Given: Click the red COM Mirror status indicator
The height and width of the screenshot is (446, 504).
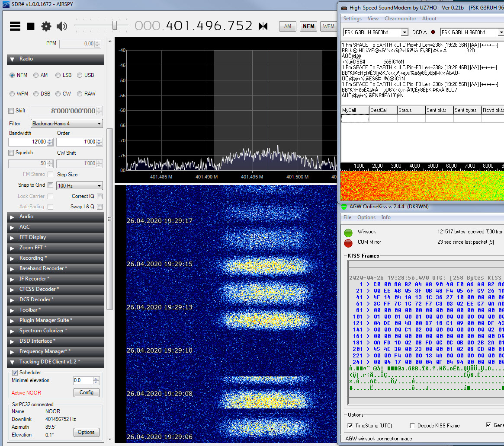Looking at the screenshot, I should click(348, 243).
